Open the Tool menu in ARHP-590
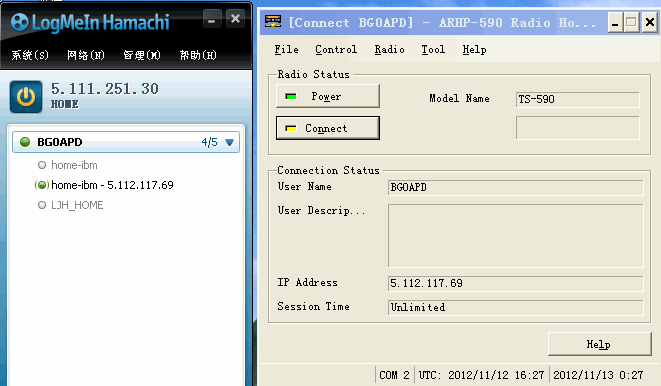This screenshot has width=661, height=386. point(433,50)
